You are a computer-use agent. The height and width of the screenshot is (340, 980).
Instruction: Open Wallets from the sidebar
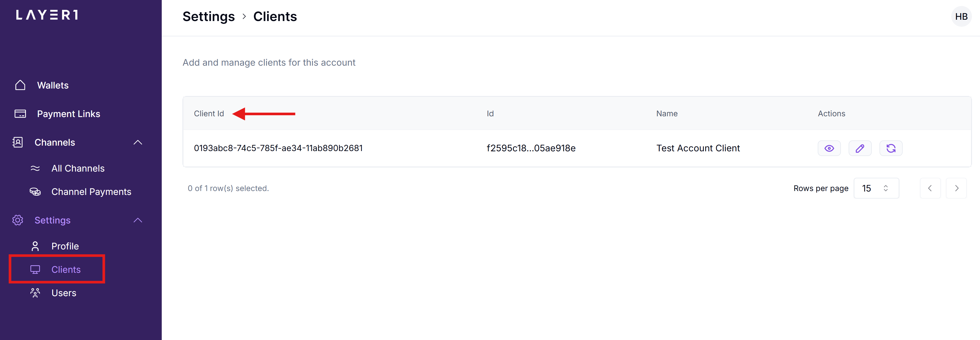tap(52, 85)
